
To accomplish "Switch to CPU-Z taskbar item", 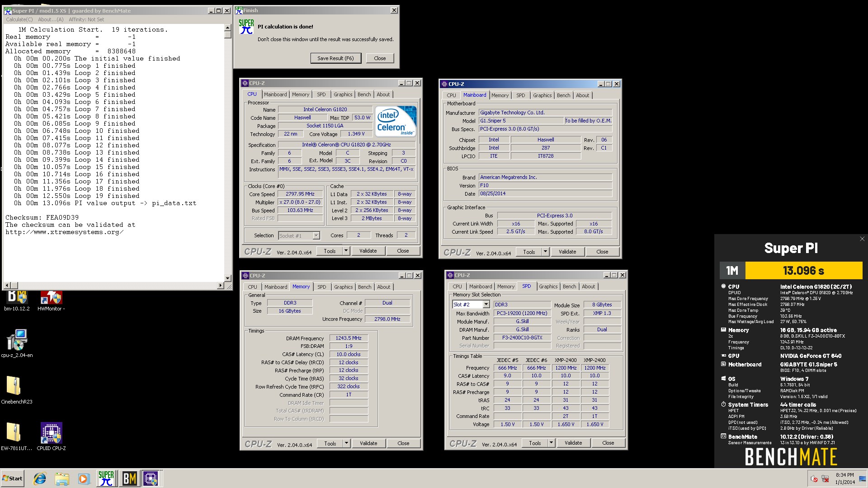I will click(151, 478).
